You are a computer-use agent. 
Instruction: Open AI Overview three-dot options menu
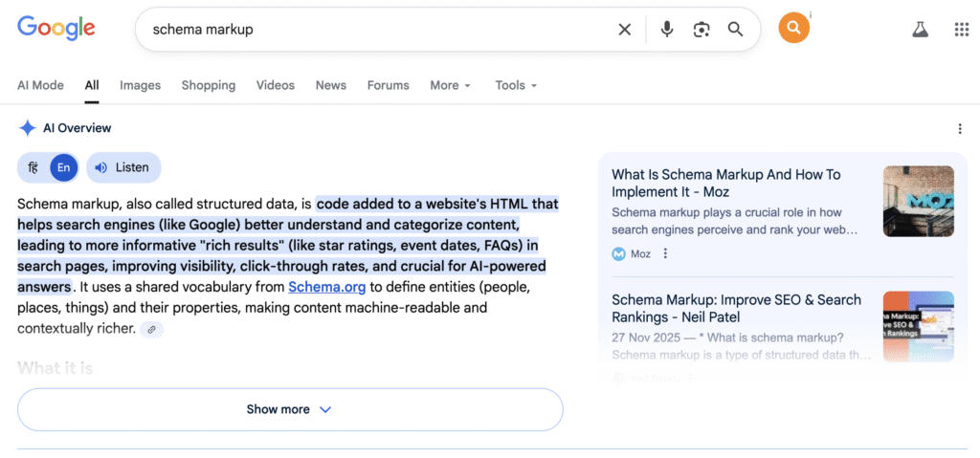[960, 129]
